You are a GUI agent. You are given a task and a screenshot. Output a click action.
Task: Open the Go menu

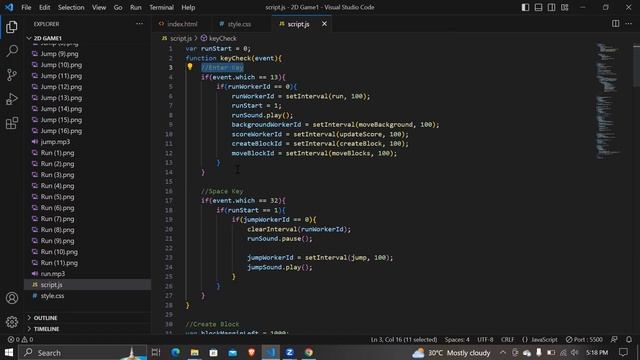(118, 7)
